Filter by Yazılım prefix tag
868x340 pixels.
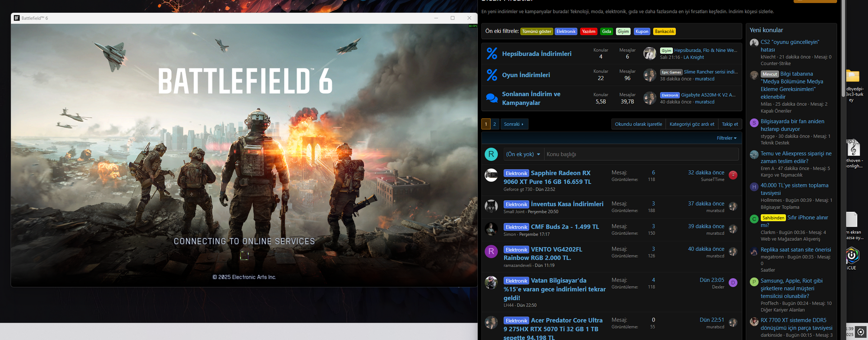(x=589, y=32)
